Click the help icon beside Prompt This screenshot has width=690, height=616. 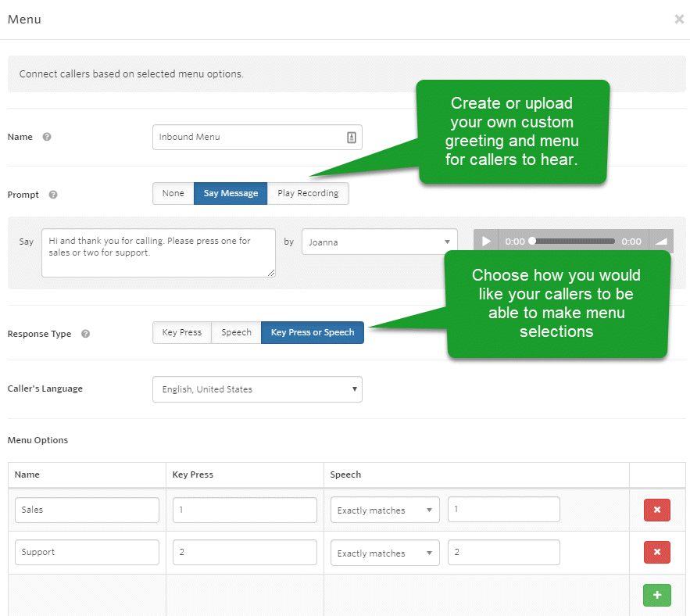point(53,195)
